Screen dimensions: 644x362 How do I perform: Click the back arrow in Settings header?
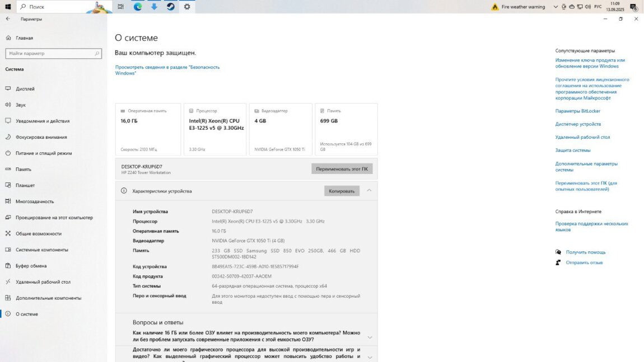coord(8,19)
